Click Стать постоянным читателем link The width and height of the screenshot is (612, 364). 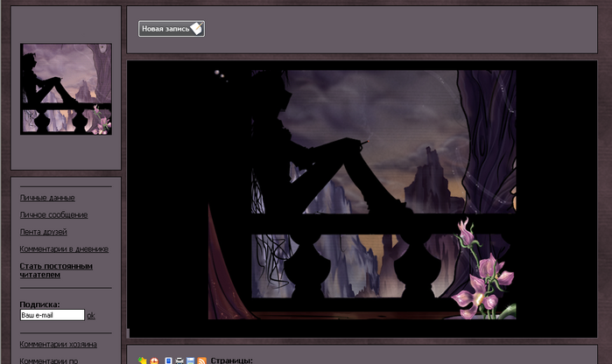(56, 270)
